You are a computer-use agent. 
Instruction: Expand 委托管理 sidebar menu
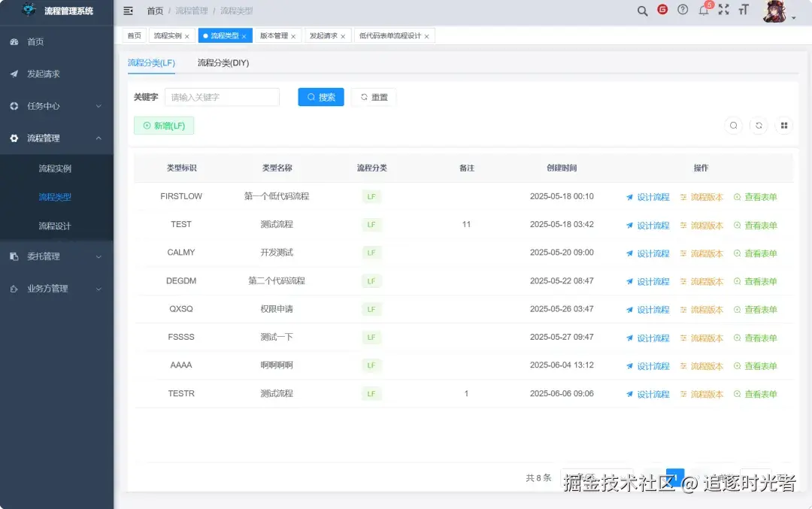56,256
